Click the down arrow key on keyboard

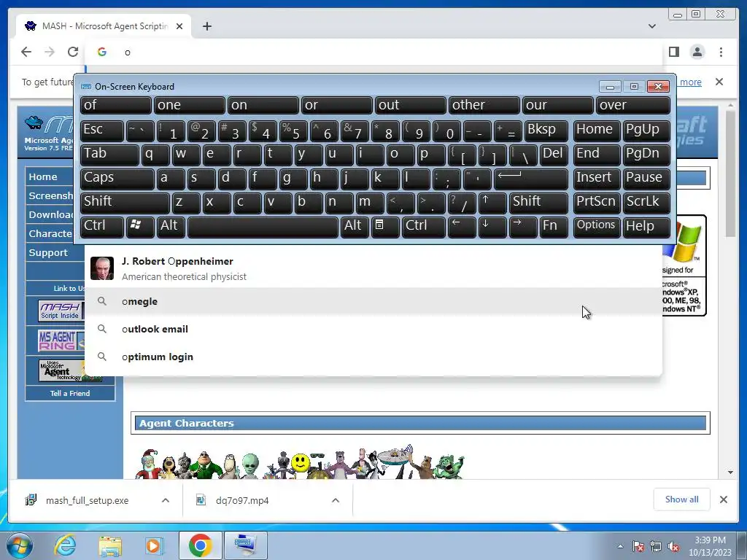click(492, 227)
